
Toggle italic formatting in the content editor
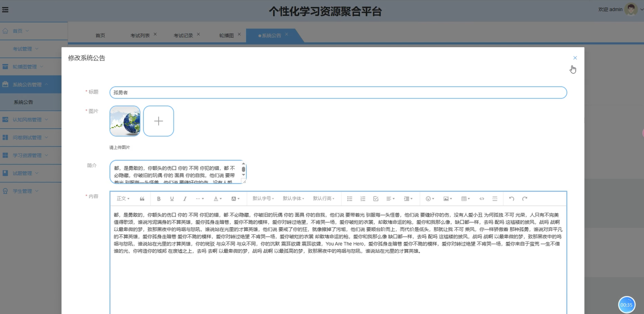185,198
